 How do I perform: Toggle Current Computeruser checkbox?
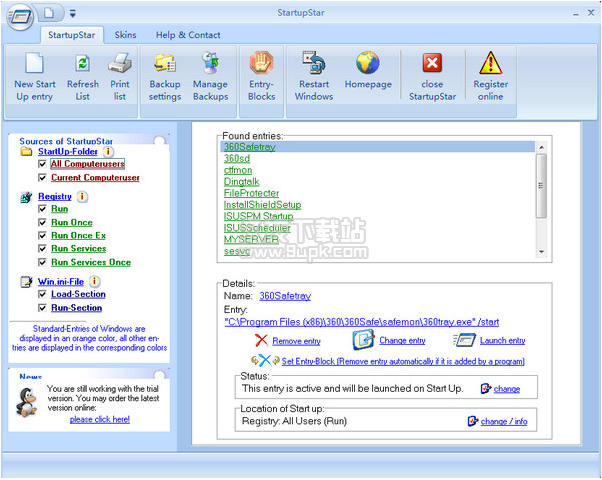42,178
